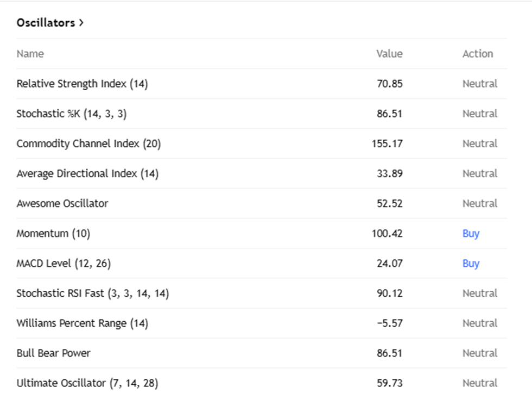Select Ultimate Oscillator (7, 14, 28) row

click(x=87, y=383)
